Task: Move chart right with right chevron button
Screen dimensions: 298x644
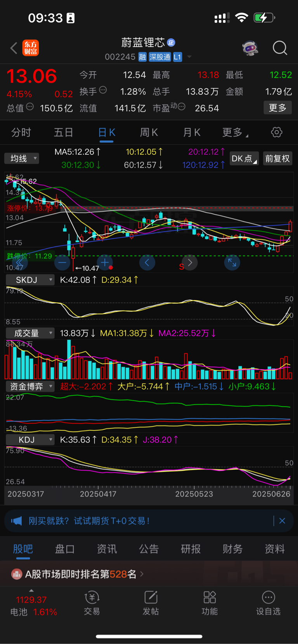Action: 190,263
